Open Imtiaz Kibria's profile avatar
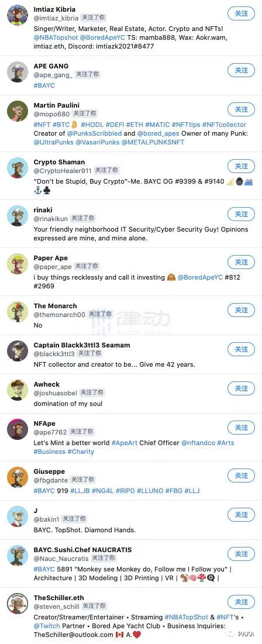This screenshot has width=262, height=644. [x=18, y=16]
